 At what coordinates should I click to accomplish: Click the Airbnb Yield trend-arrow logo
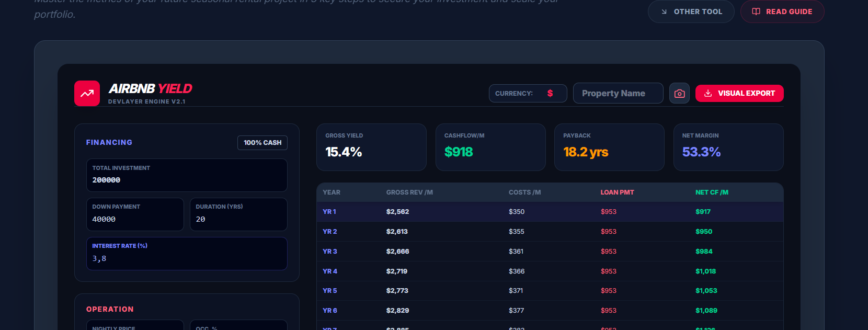(x=87, y=94)
